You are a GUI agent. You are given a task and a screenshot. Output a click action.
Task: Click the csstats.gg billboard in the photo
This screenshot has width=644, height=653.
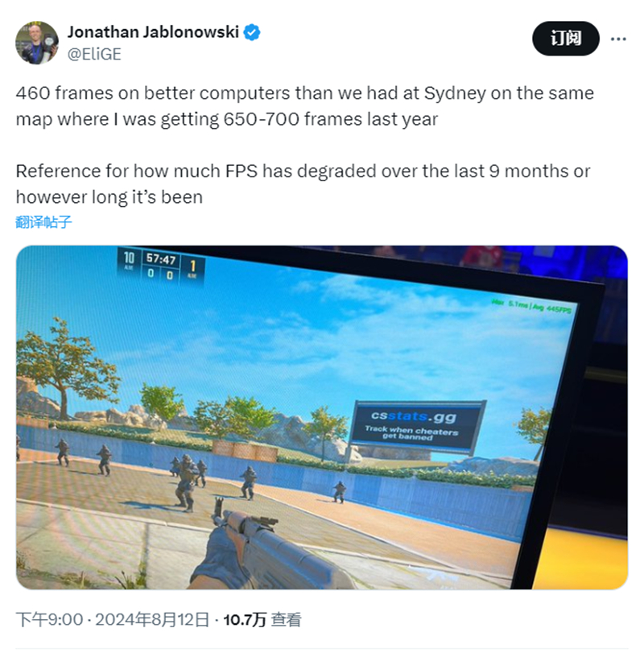(417, 426)
